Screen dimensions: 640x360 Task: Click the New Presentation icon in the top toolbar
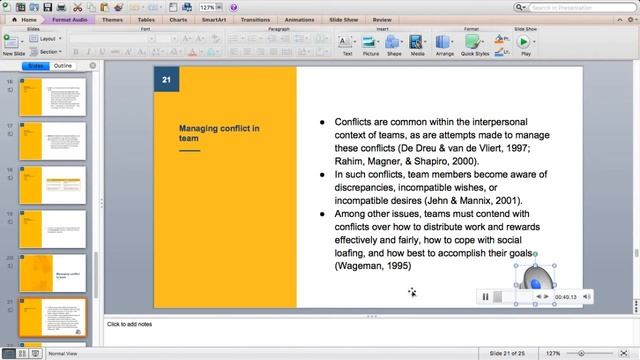click(x=7, y=7)
